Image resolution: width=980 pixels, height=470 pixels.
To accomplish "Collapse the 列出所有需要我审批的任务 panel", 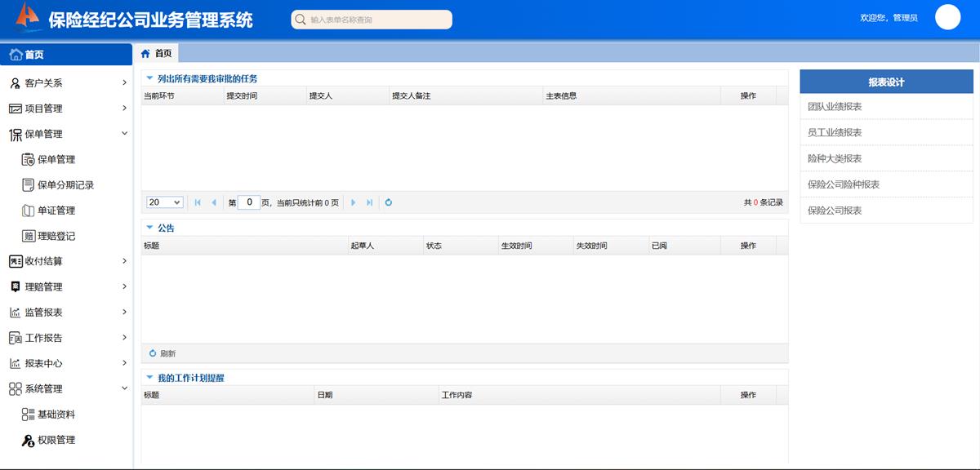I will (149, 78).
